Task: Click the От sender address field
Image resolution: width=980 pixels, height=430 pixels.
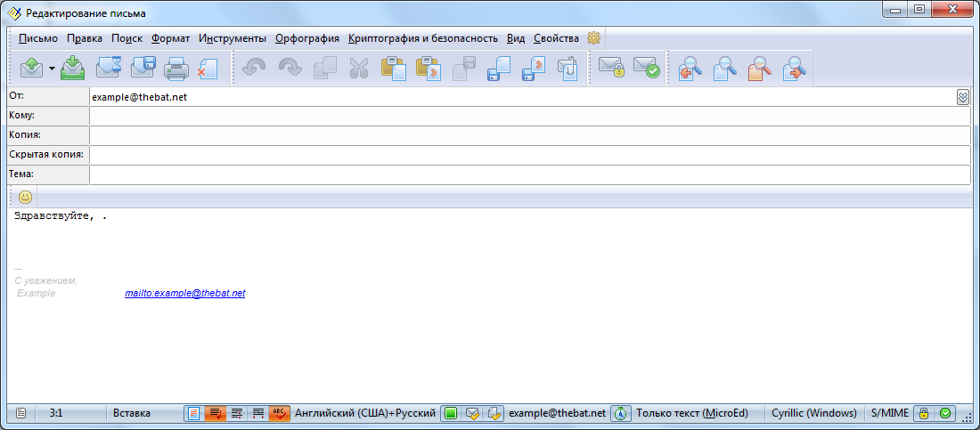Action: pyautogui.click(x=522, y=97)
